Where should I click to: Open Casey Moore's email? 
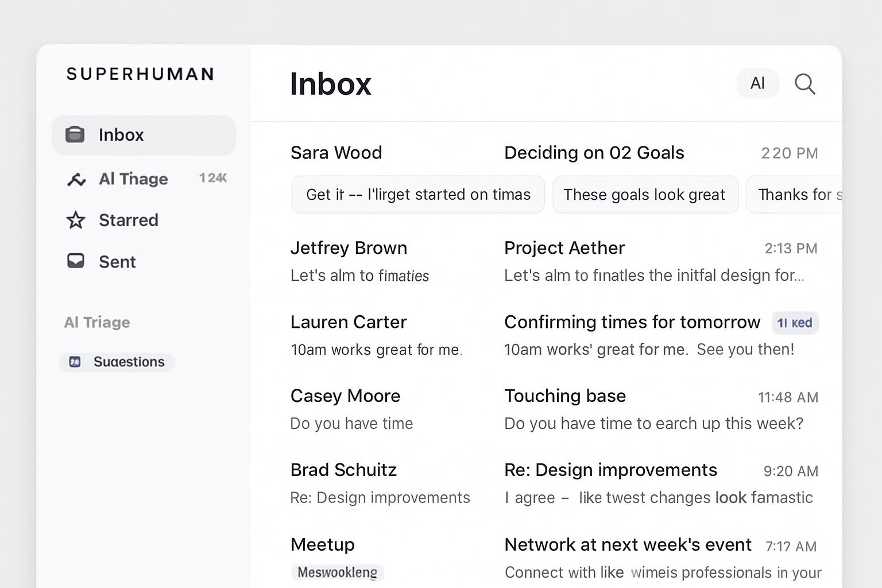345,396
